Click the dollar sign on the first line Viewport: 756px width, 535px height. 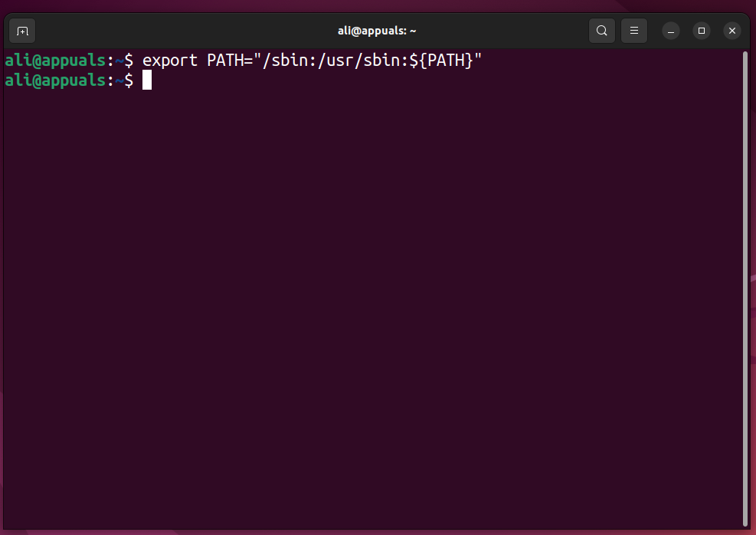(129, 60)
